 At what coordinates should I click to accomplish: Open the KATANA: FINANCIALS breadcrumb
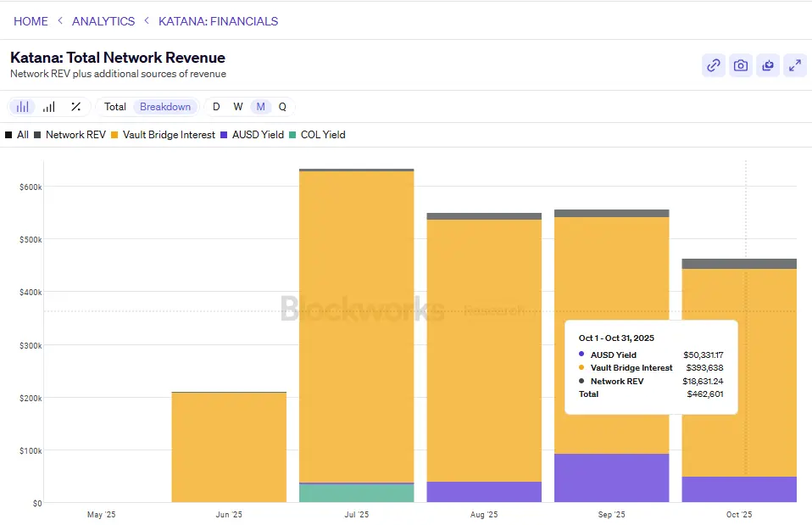coord(218,21)
